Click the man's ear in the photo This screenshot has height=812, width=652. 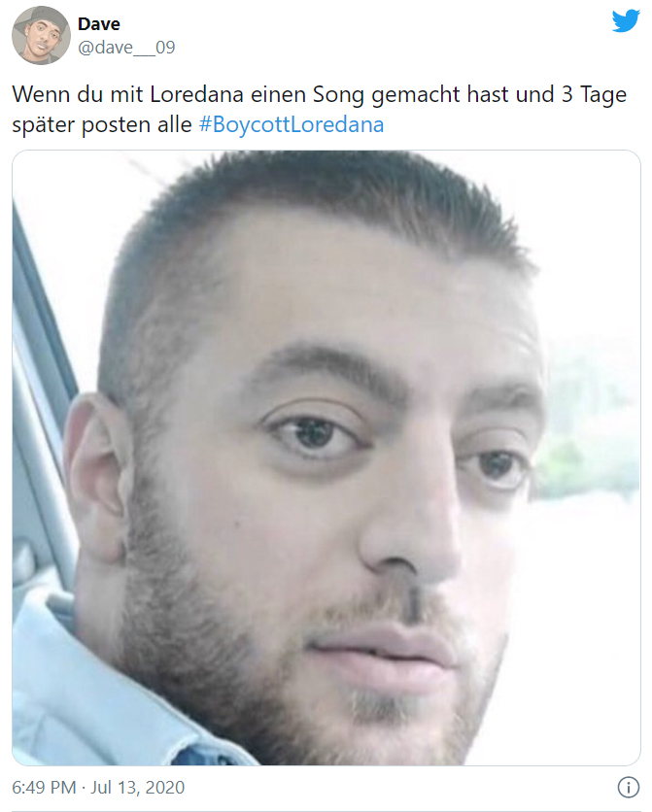coord(95,477)
